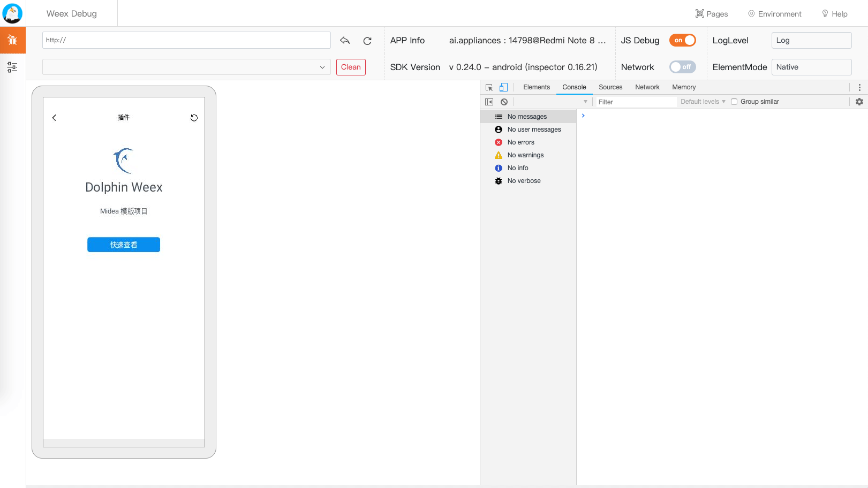The image size is (868, 488).
Task: Filter by No verbose entry
Action: (x=528, y=181)
